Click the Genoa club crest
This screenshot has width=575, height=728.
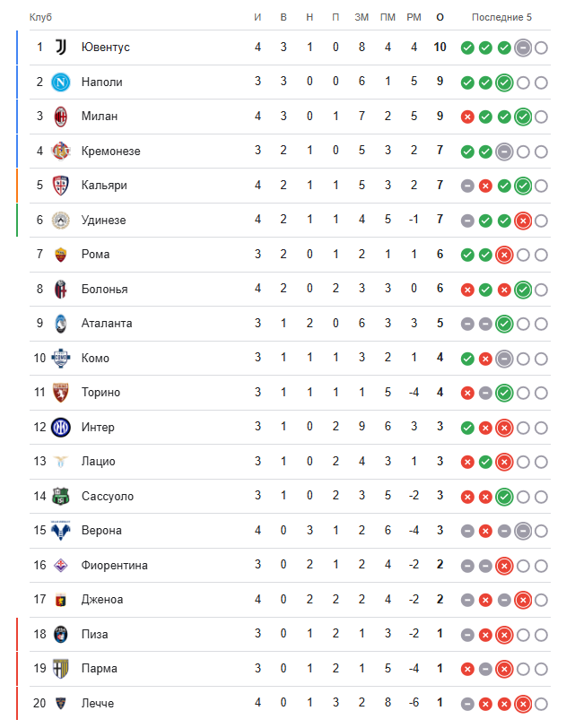click(61, 600)
